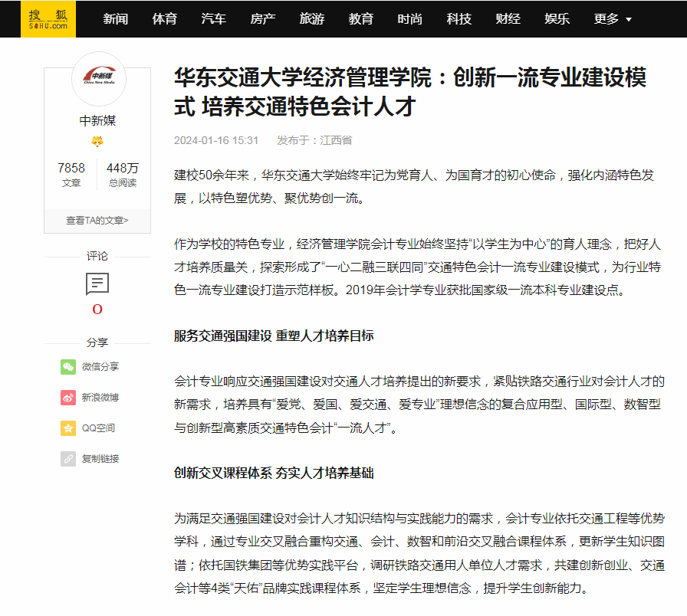Open the 新闻 navigation tab

pos(116,19)
